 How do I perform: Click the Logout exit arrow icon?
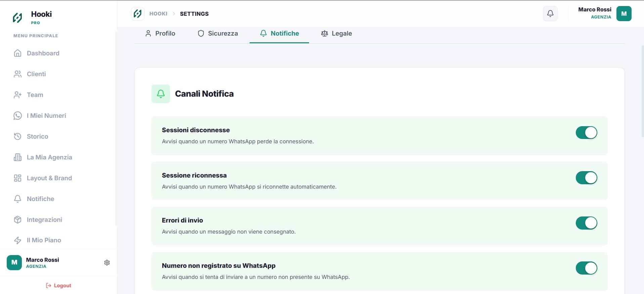49,286
